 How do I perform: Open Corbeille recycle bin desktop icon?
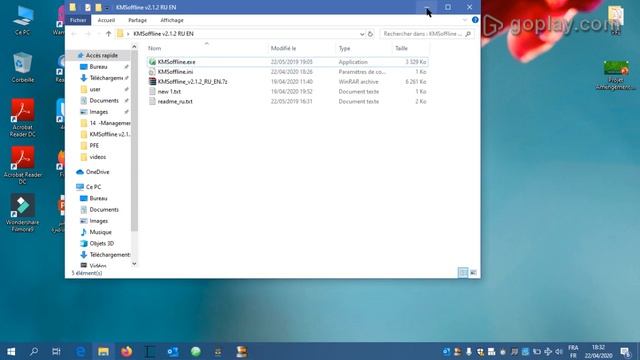(23, 67)
